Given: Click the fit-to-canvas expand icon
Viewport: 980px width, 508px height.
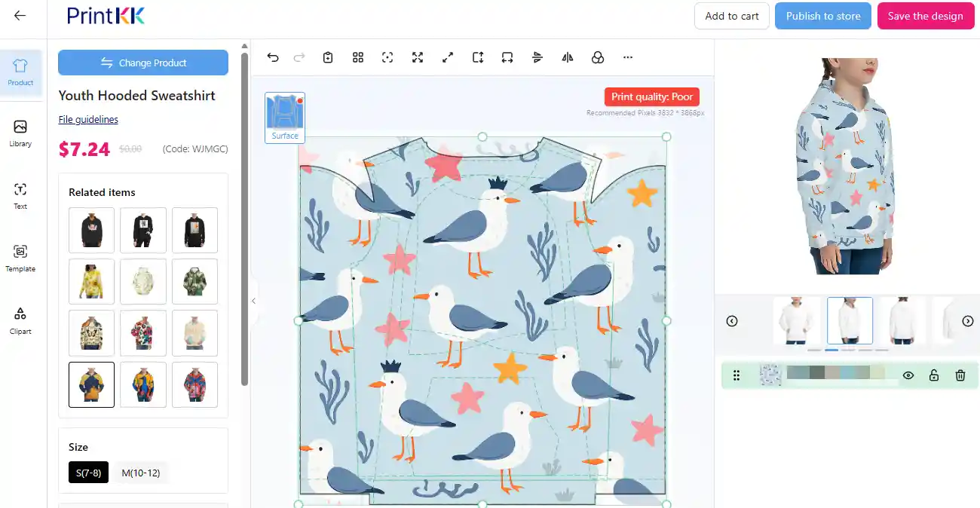Looking at the screenshot, I should 418,57.
